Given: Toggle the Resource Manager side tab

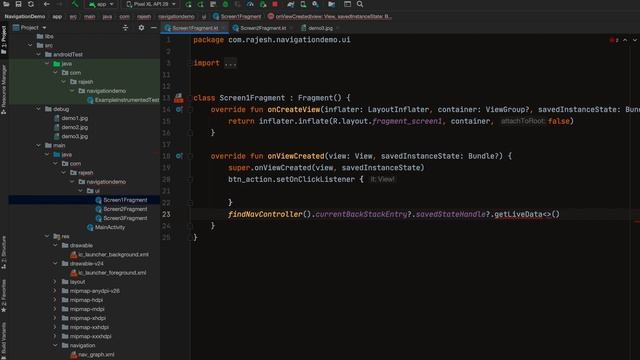Looking at the screenshot, I should [4, 89].
